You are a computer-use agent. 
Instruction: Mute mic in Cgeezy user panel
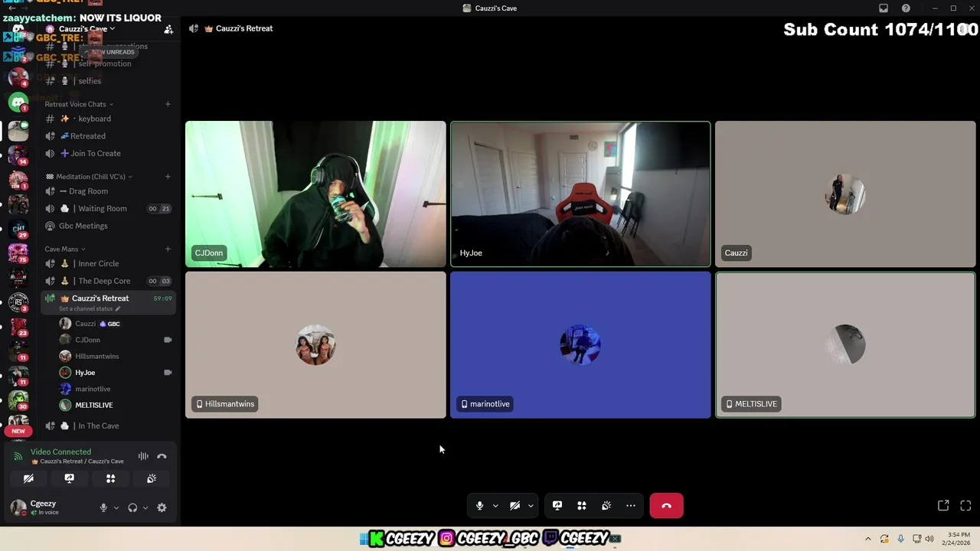tap(103, 507)
